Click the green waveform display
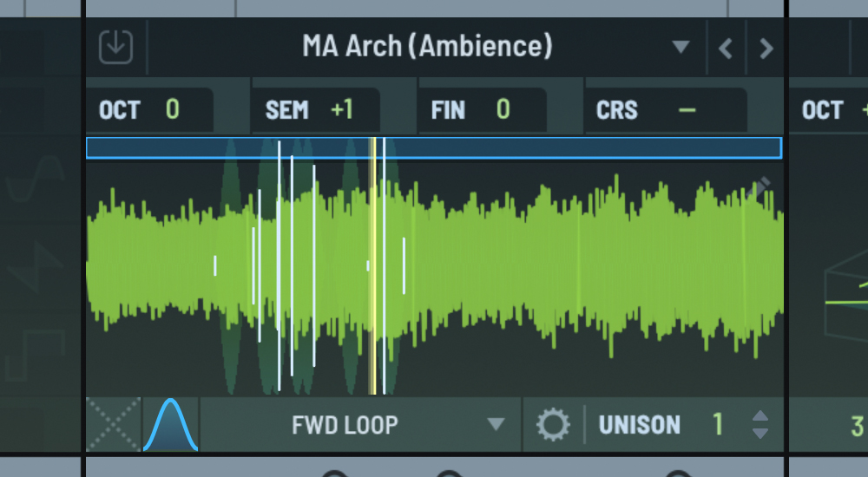 pos(435,265)
